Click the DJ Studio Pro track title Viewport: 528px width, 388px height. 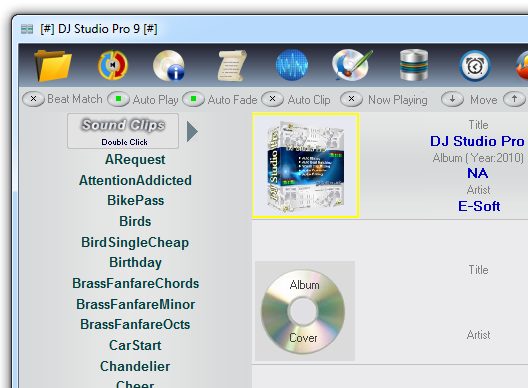(477, 141)
